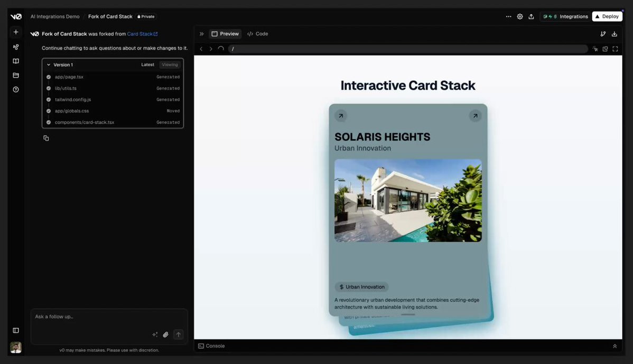Click the Solaris Heights house image
This screenshot has height=364, width=633.
pos(408,201)
